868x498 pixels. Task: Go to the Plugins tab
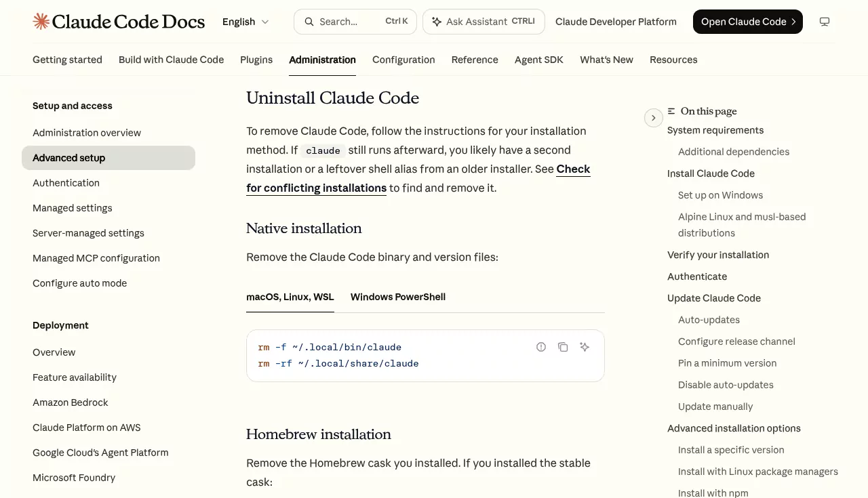[256, 60]
